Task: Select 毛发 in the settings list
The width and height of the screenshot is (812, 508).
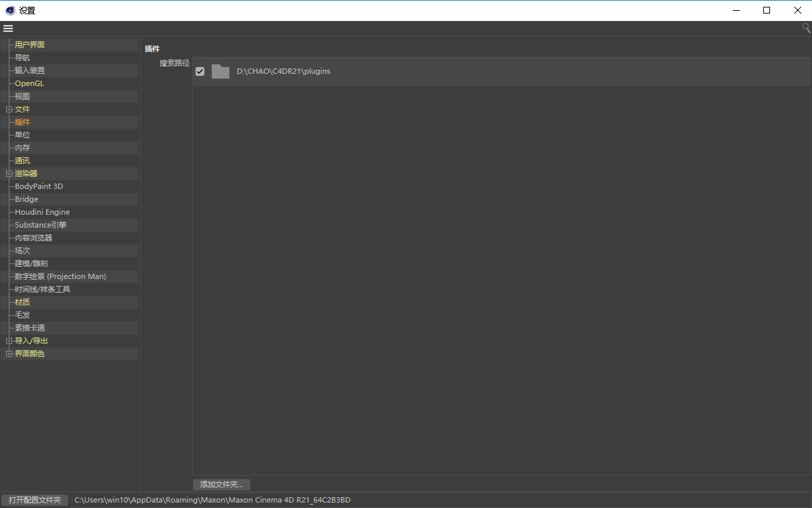Action: (22, 315)
